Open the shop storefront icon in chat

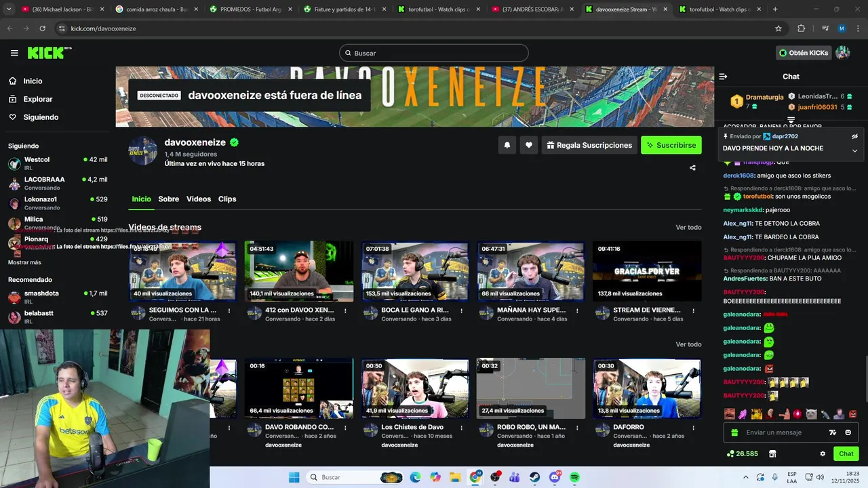(x=772, y=453)
